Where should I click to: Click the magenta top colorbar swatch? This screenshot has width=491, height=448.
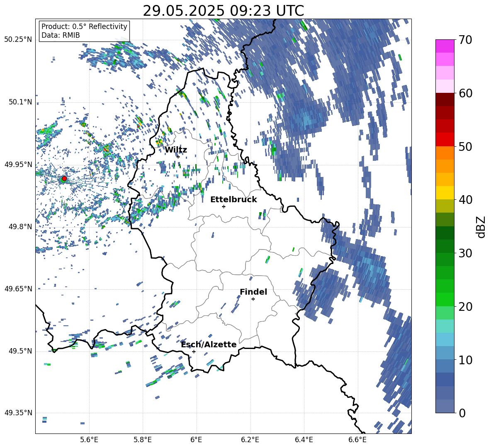(445, 46)
